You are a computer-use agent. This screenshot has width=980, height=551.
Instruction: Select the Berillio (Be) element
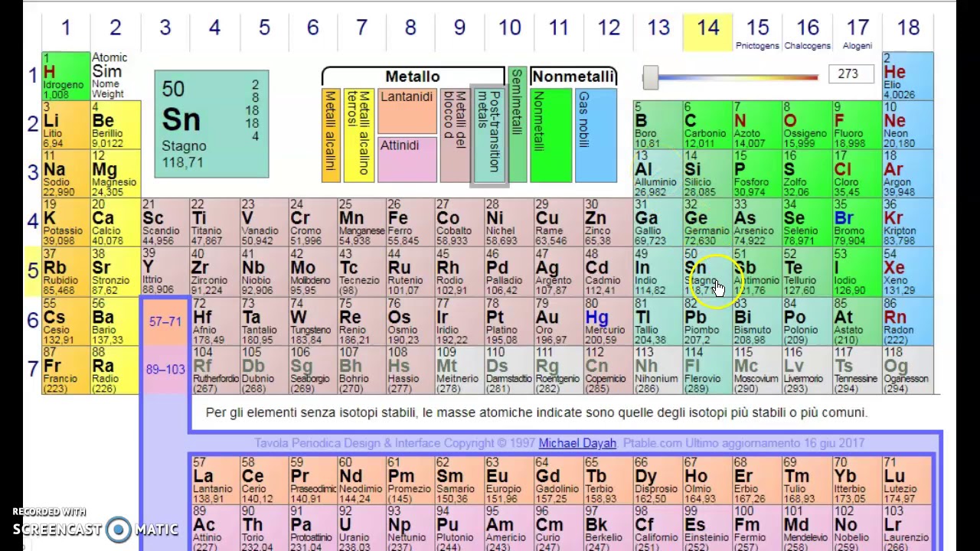116,126
